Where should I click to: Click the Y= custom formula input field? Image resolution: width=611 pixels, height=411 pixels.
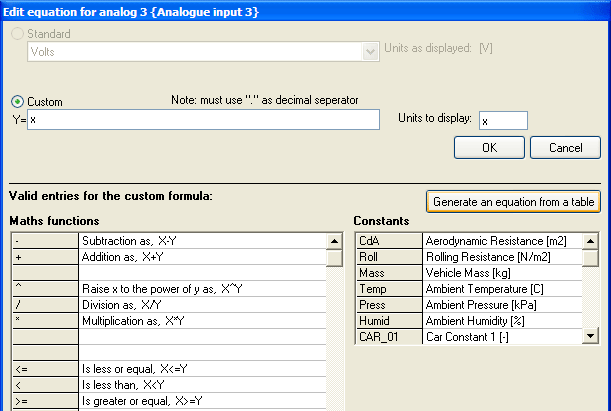pyautogui.click(x=204, y=120)
